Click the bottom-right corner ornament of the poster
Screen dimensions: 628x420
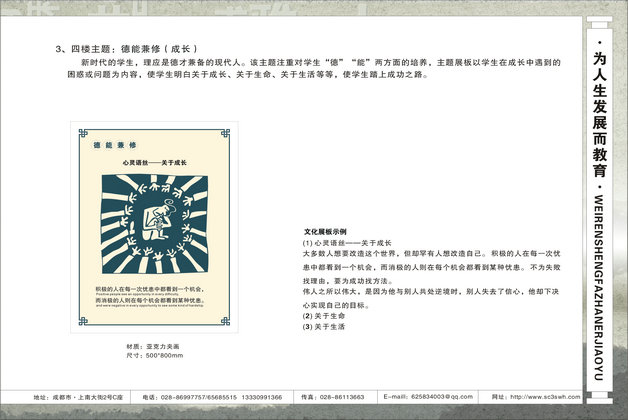(x=227, y=321)
